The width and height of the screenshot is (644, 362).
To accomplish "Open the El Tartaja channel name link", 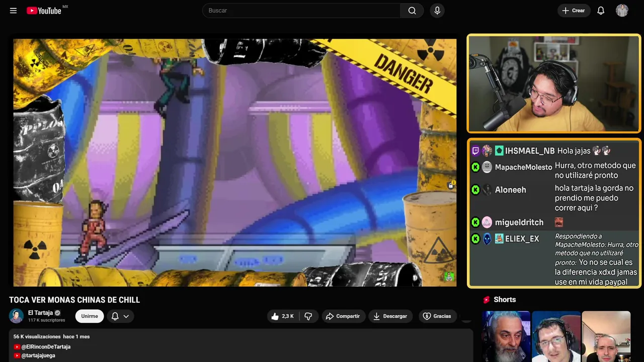I will pos(40,313).
